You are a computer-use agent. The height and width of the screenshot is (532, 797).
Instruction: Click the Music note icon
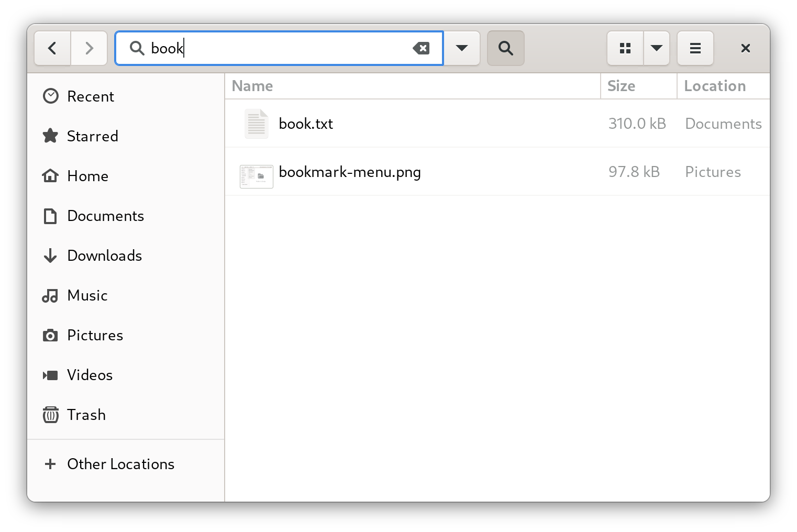(x=50, y=296)
